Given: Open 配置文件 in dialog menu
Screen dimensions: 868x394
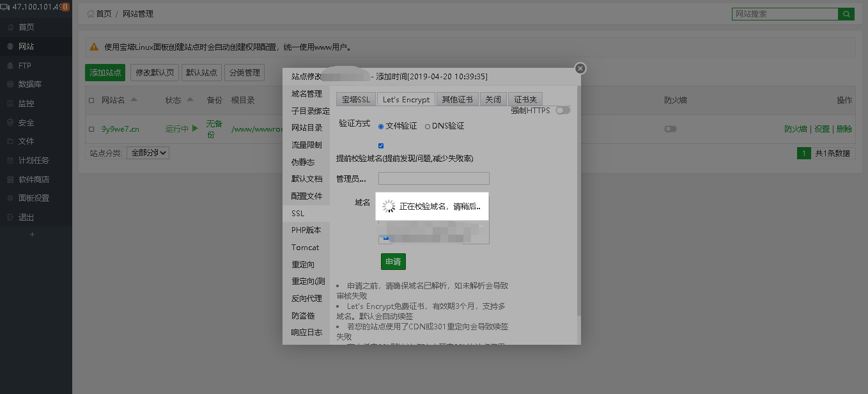Looking at the screenshot, I should (307, 196).
